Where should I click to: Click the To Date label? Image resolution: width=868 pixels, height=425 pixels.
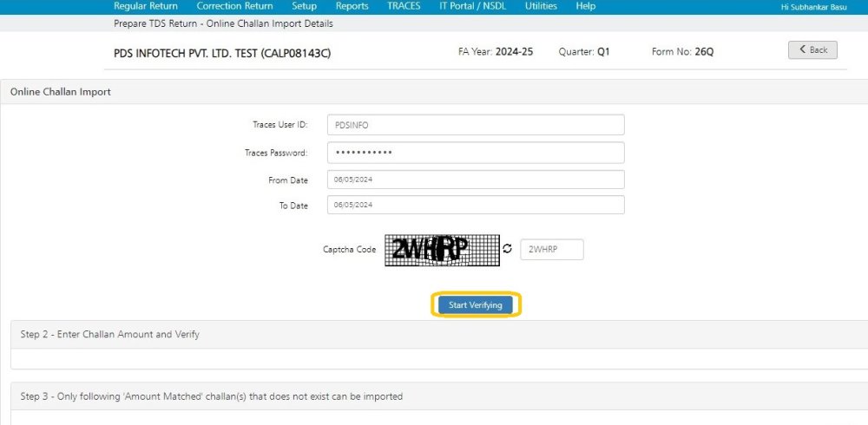click(293, 206)
